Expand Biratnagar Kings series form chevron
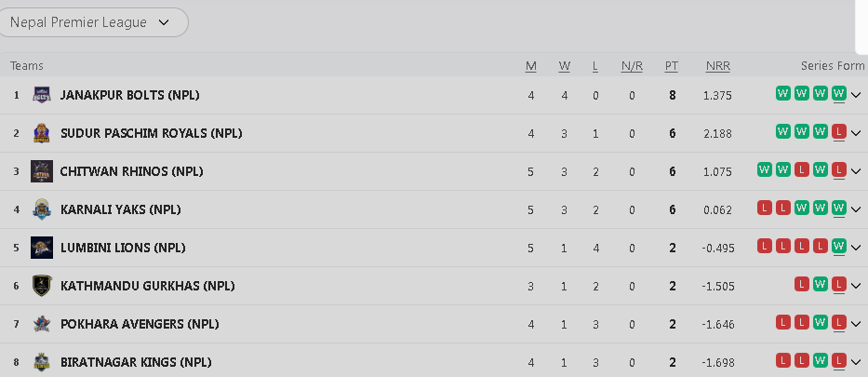The image size is (868, 377). (x=856, y=362)
